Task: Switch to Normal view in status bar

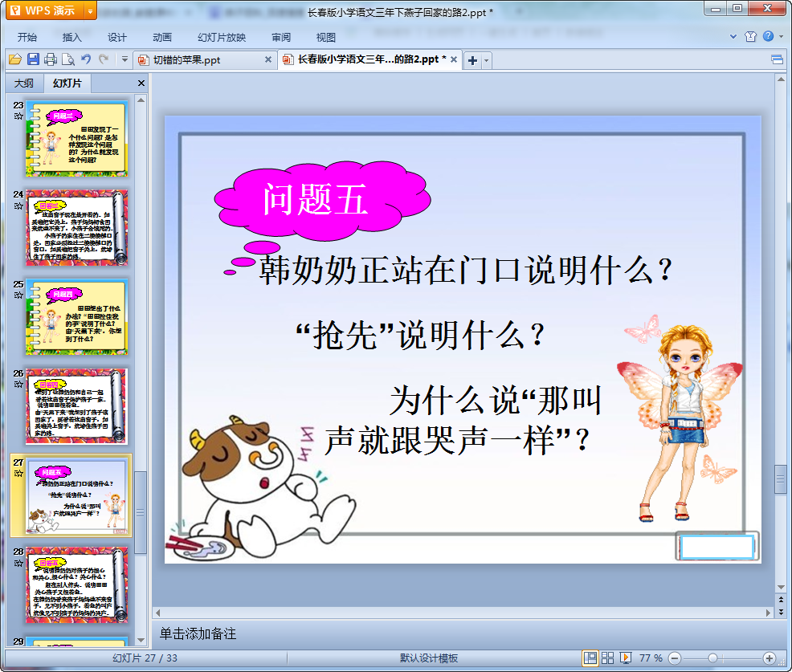Action: [x=590, y=658]
